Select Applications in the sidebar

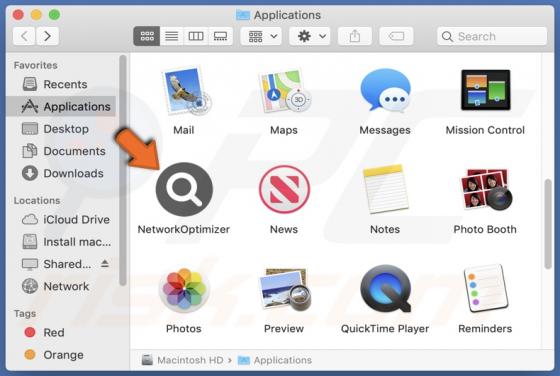[61, 106]
